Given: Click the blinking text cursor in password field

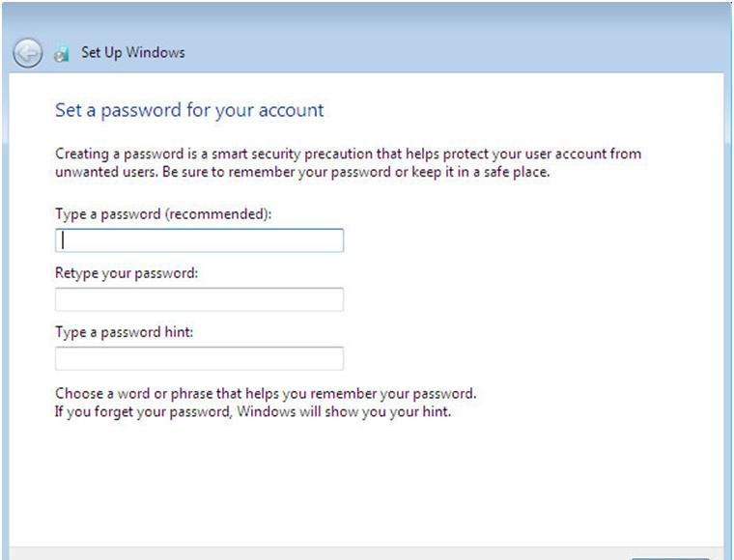Looking at the screenshot, I should click(x=63, y=240).
